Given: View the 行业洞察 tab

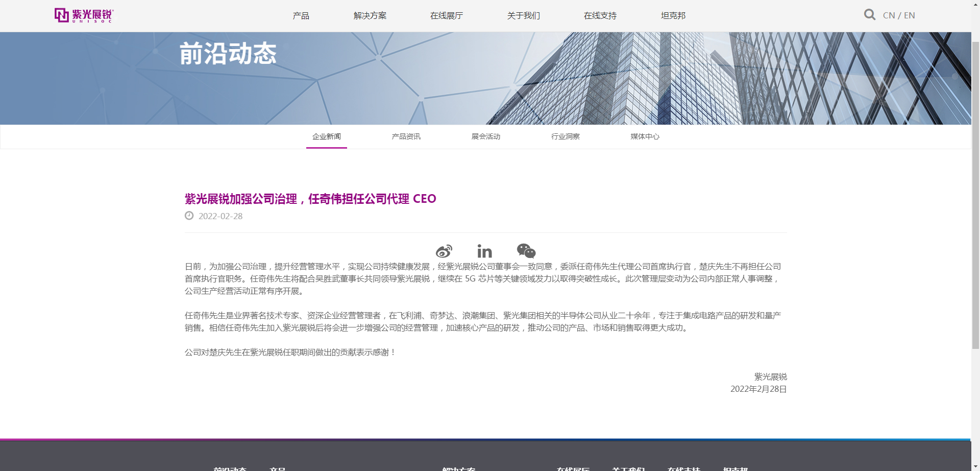Looking at the screenshot, I should tap(565, 136).
